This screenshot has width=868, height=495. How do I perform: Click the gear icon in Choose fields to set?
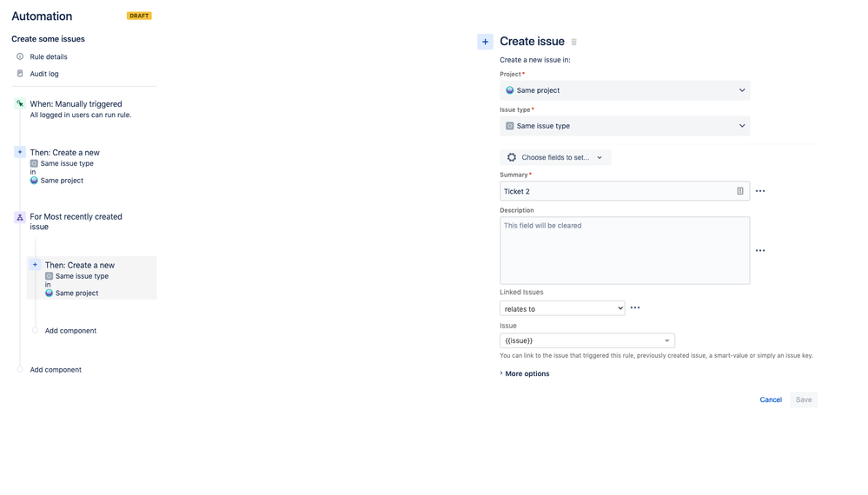[x=512, y=157]
